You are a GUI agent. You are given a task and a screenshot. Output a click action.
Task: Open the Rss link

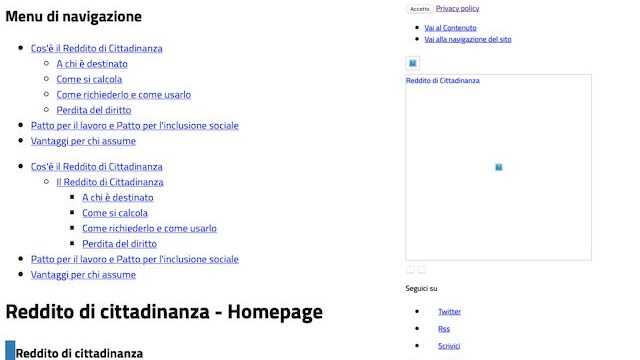(444, 329)
